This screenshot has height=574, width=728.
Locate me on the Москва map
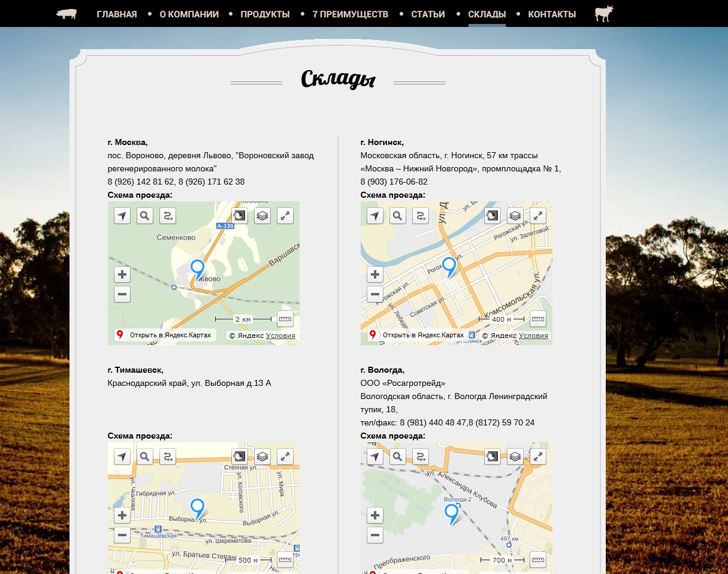[122, 216]
